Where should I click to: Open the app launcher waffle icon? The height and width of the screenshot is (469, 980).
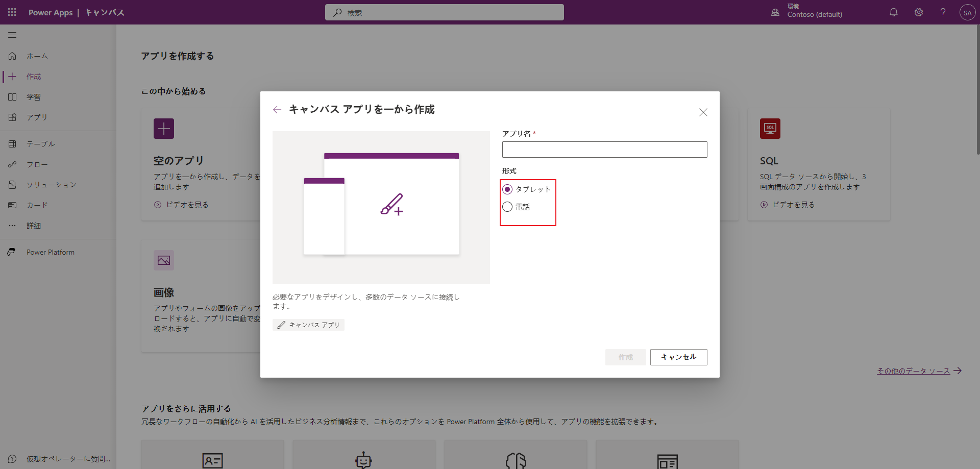click(12, 12)
